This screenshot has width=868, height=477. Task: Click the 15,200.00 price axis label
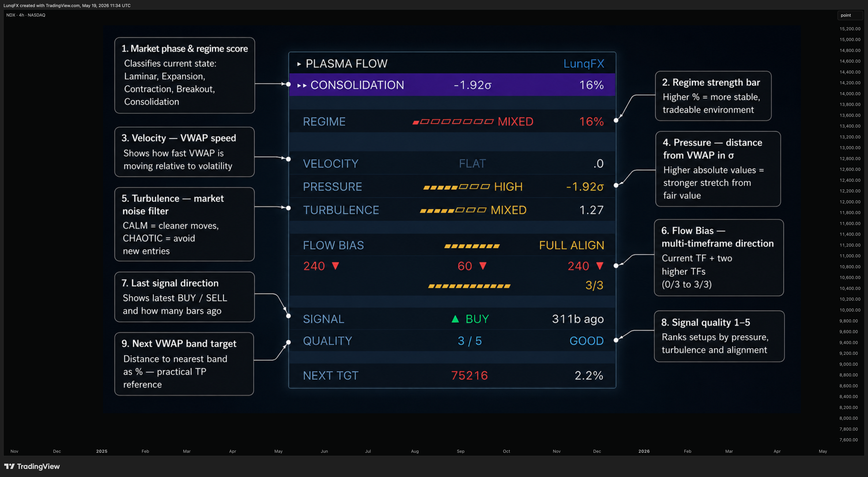pos(850,29)
